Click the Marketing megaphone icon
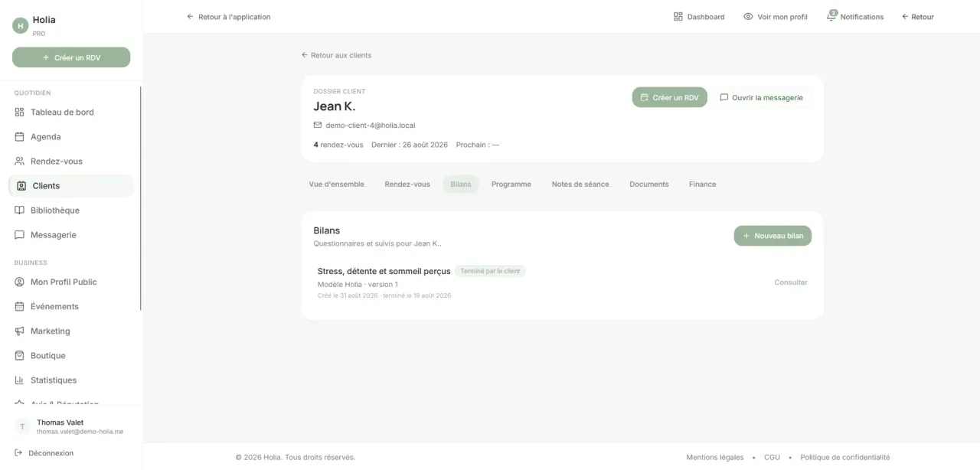This screenshot has width=980, height=470. click(20, 331)
